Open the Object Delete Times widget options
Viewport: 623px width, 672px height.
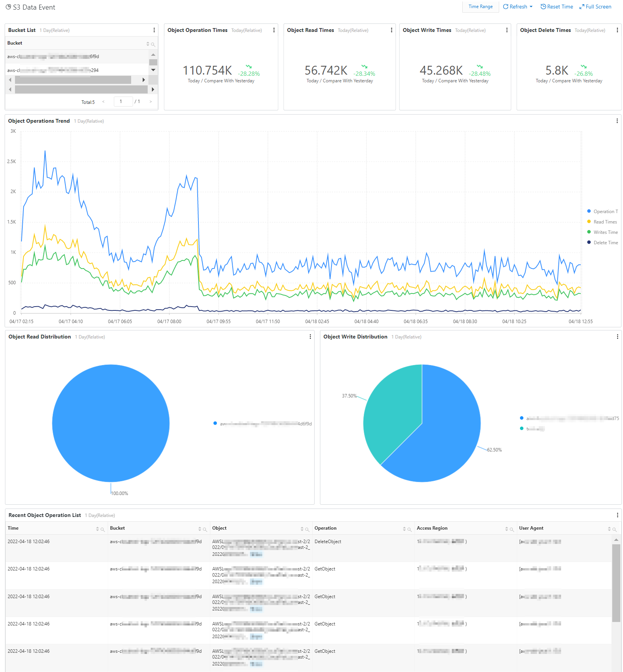(616, 30)
